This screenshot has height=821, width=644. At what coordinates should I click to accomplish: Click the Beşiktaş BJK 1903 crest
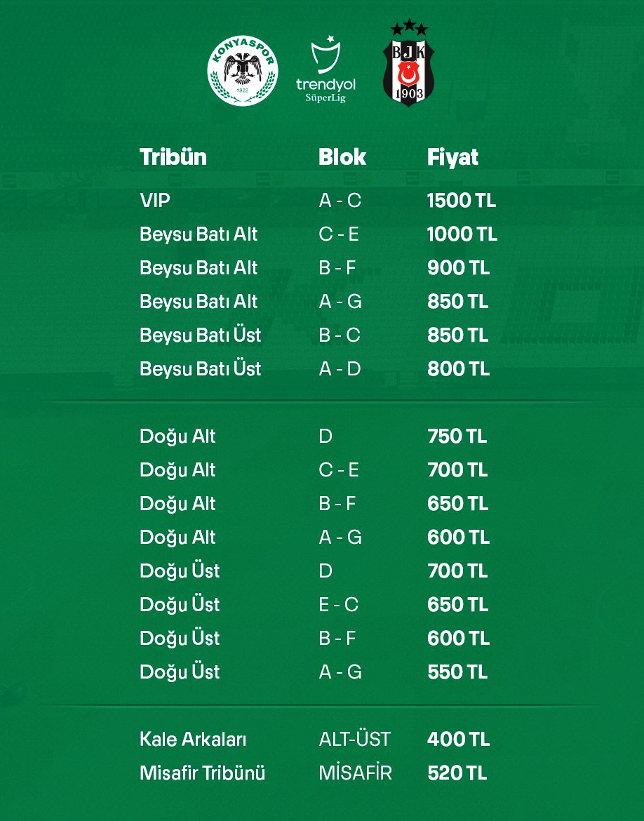(409, 64)
